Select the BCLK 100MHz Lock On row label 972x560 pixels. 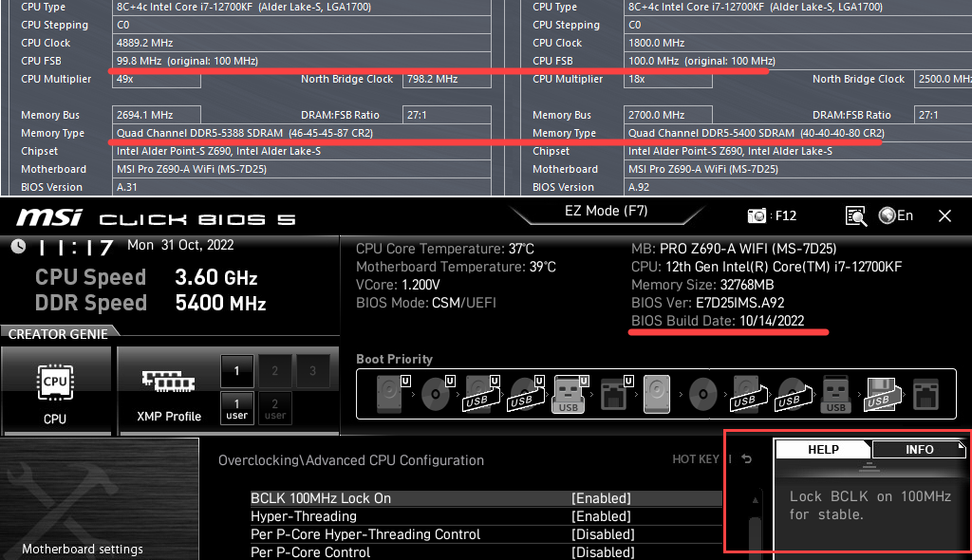point(321,498)
